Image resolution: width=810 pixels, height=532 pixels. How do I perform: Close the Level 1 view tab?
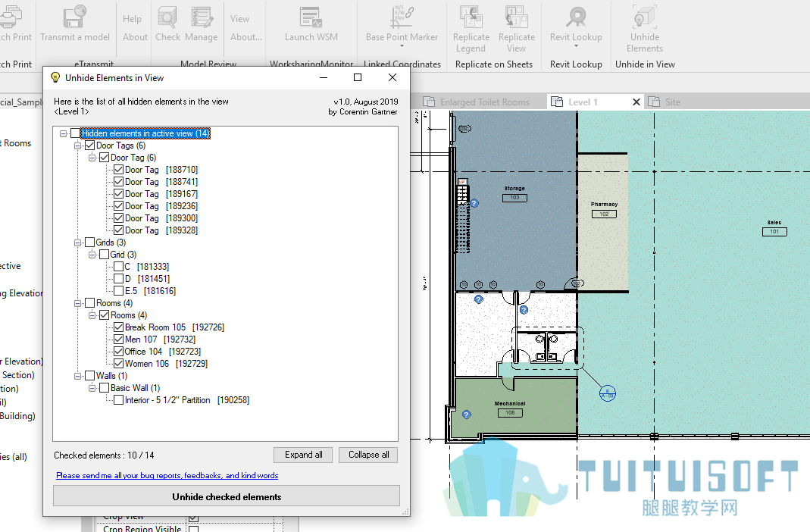(636, 102)
